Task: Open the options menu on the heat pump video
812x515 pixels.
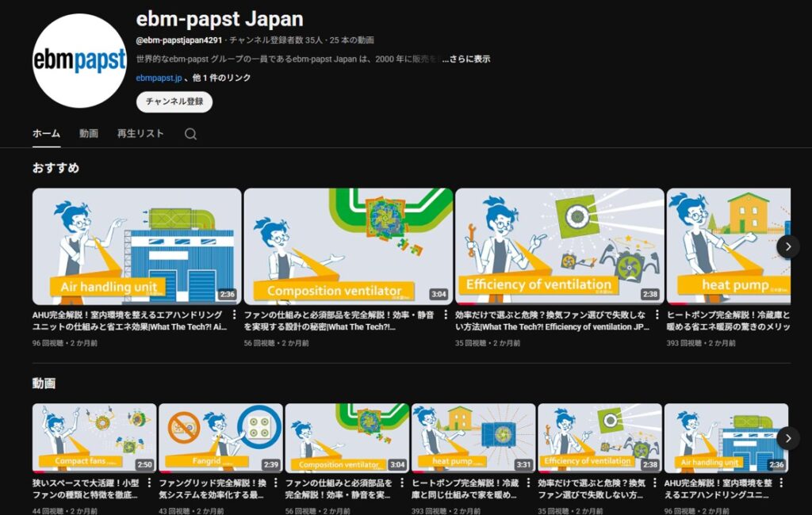Action: click(x=529, y=483)
